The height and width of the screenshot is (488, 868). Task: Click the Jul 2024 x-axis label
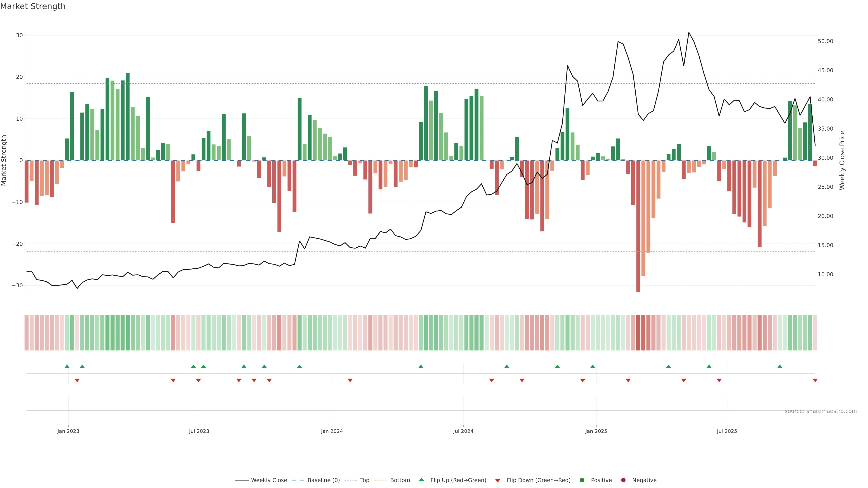point(463,431)
